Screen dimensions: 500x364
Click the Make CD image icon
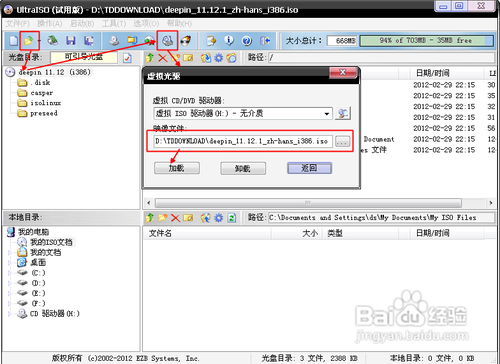pos(114,41)
